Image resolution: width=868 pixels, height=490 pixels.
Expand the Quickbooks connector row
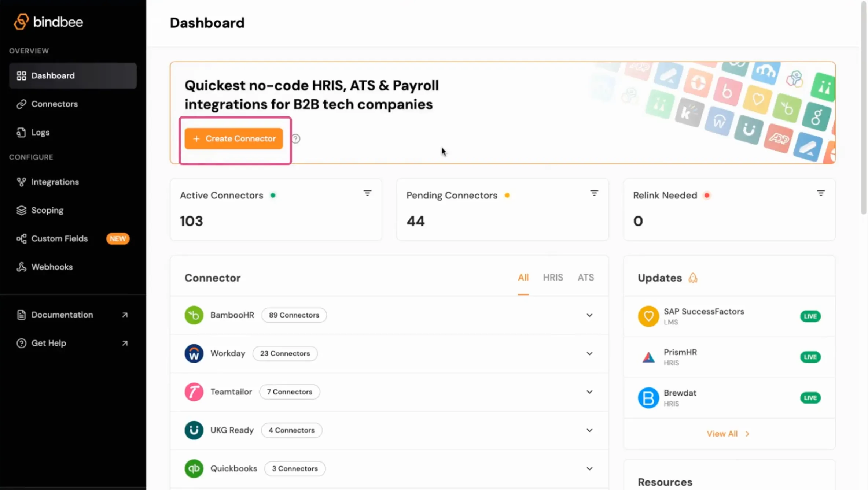coord(589,469)
